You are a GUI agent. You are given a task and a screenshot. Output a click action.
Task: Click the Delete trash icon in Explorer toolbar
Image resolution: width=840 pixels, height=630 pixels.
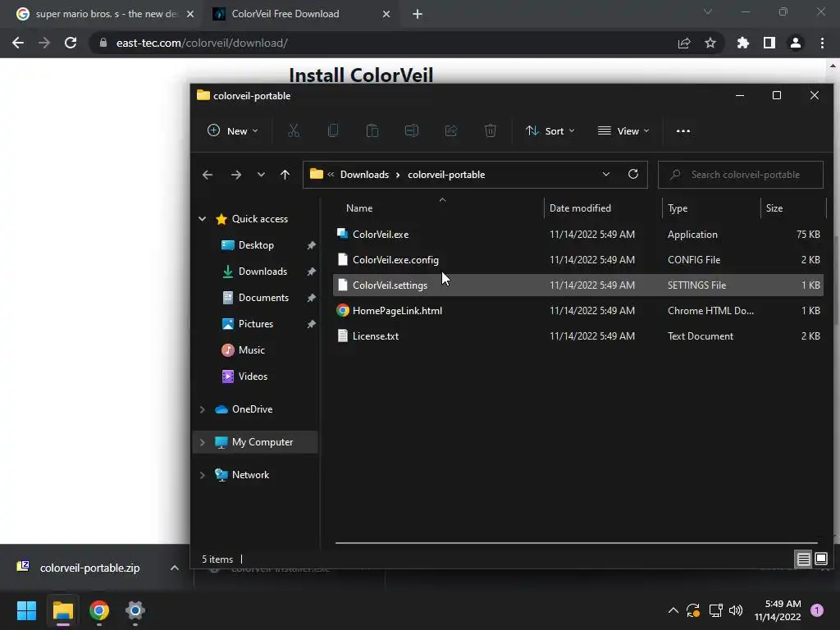pos(491,130)
